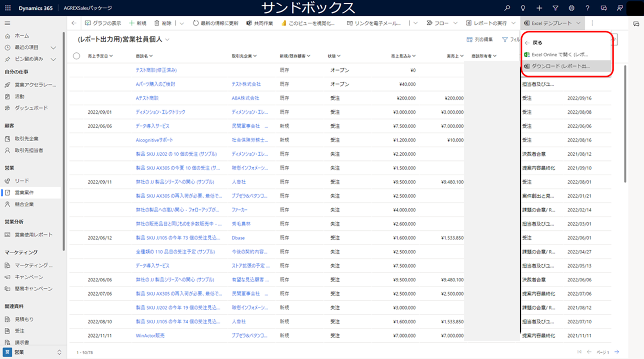Go to previous page arrow
Viewport: 644px width, 359px height.
click(x=589, y=352)
